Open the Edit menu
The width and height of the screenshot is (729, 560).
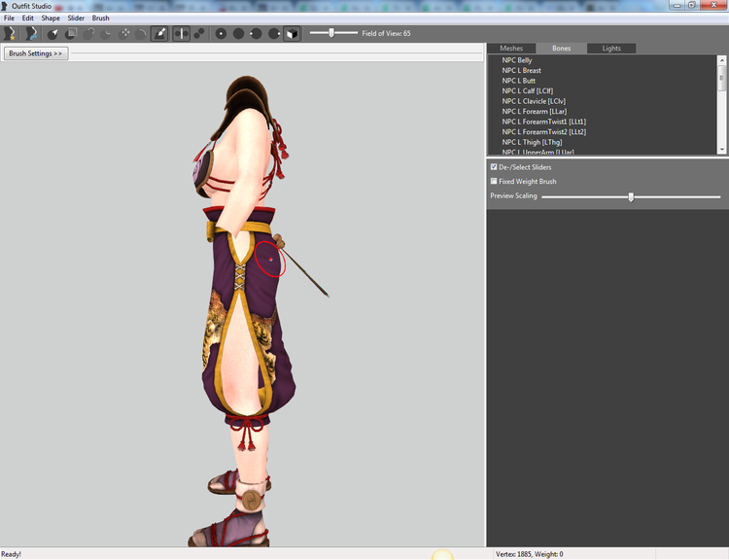pyautogui.click(x=28, y=18)
